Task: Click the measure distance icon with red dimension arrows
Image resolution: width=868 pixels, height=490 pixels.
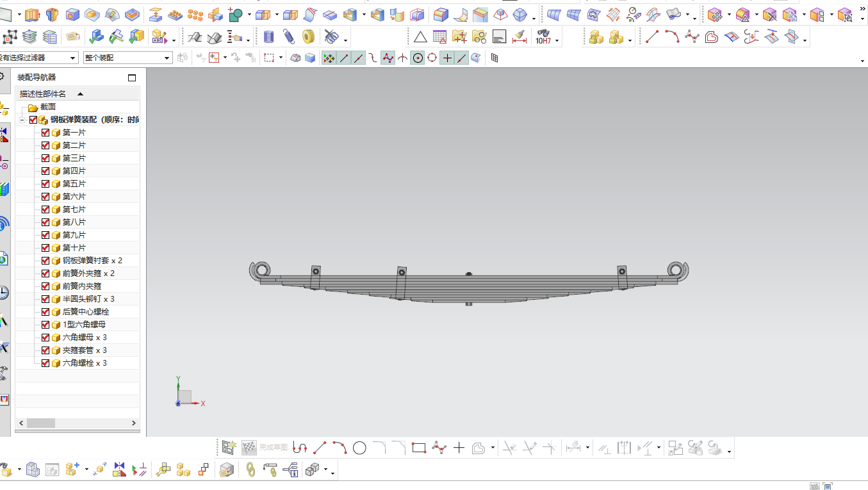Action: 520,37
